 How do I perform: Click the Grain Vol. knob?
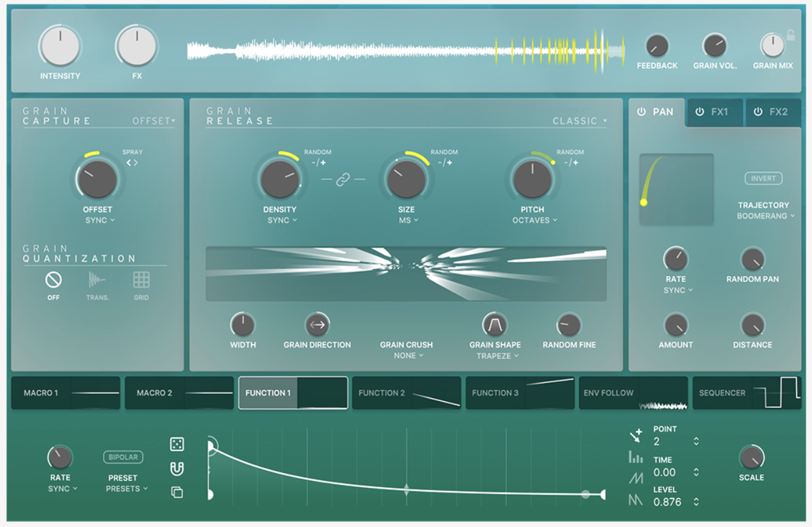coord(715,46)
